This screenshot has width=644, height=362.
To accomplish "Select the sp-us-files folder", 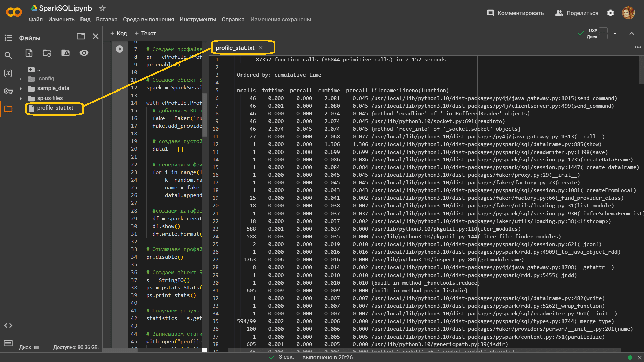I will point(50,98).
